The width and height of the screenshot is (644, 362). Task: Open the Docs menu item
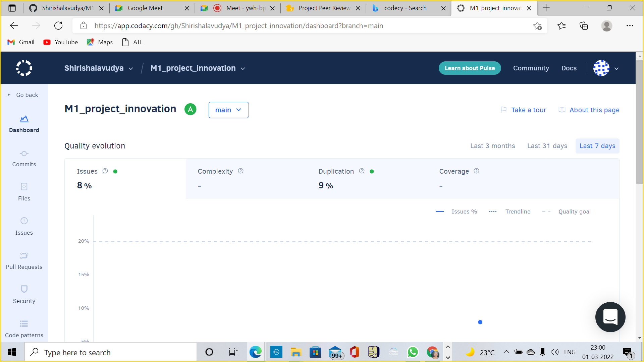(569, 68)
